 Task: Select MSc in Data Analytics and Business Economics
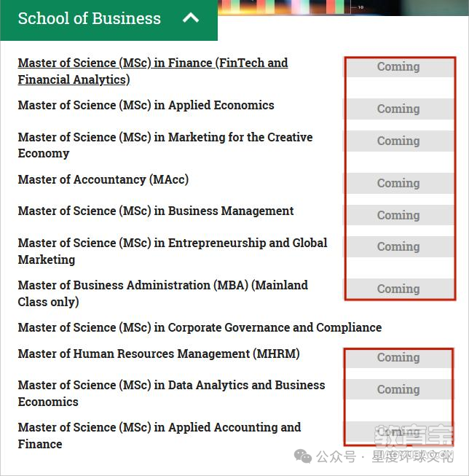[171, 393]
